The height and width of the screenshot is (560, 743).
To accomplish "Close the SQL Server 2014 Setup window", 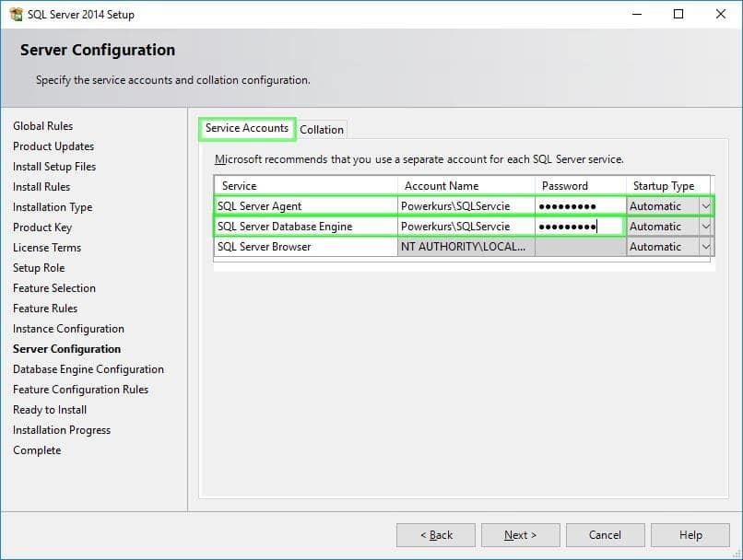I will [x=721, y=14].
